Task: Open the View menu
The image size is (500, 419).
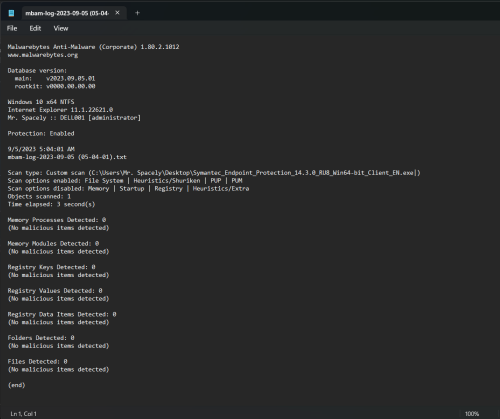Action: (61, 28)
